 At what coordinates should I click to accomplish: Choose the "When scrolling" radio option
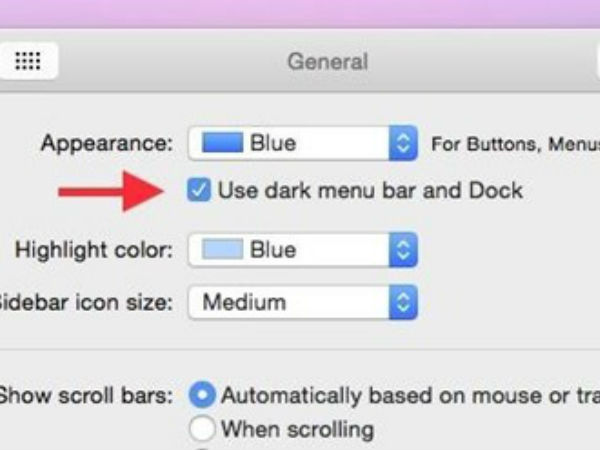(202, 430)
